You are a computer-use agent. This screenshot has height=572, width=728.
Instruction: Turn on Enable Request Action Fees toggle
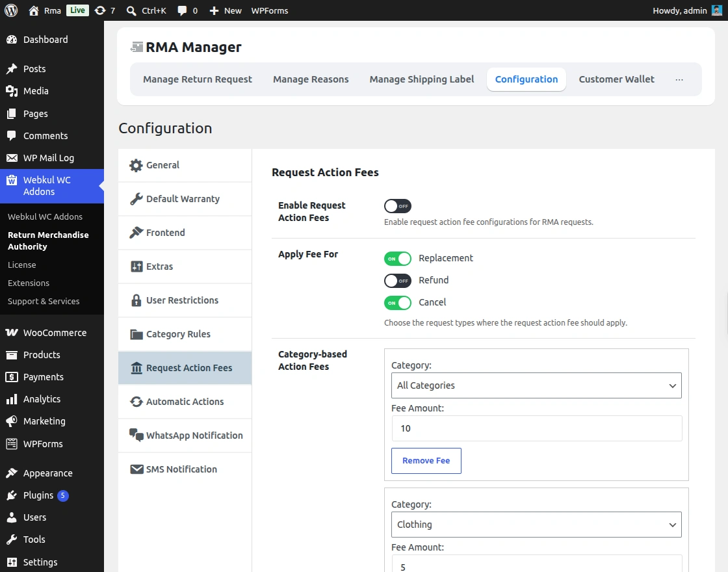point(397,205)
